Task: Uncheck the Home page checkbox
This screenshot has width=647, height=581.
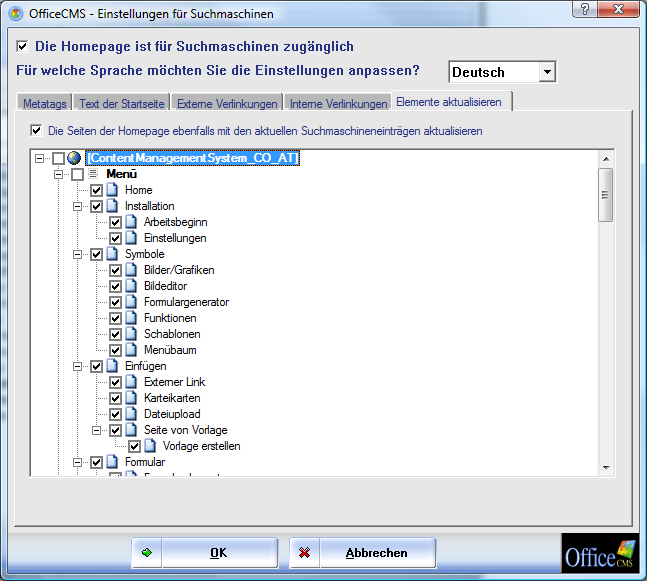Action: (x=96, y=190)
